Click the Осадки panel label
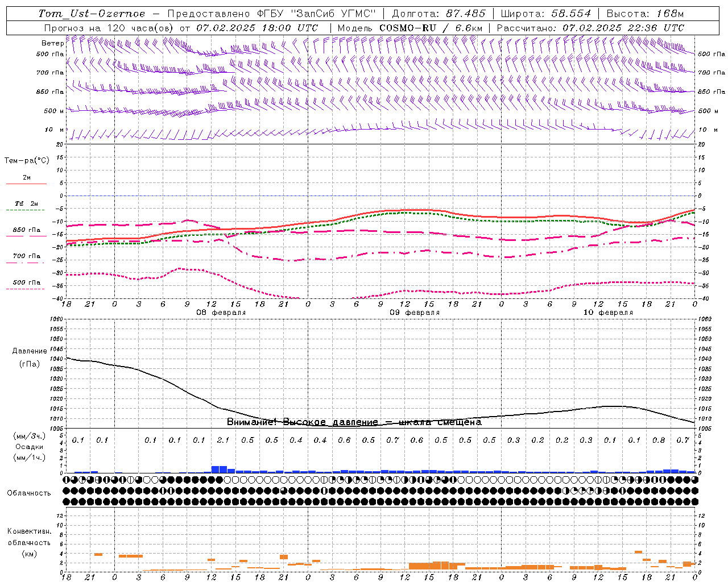The width and height of the screenshot is (728, 582). pos(29,447)
